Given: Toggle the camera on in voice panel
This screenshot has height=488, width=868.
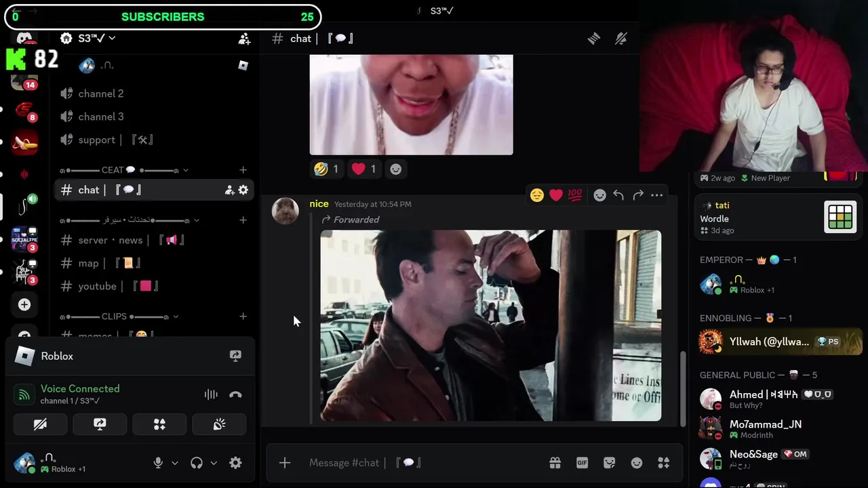Looking at the screenshot, I should click(x=40, y=424).
